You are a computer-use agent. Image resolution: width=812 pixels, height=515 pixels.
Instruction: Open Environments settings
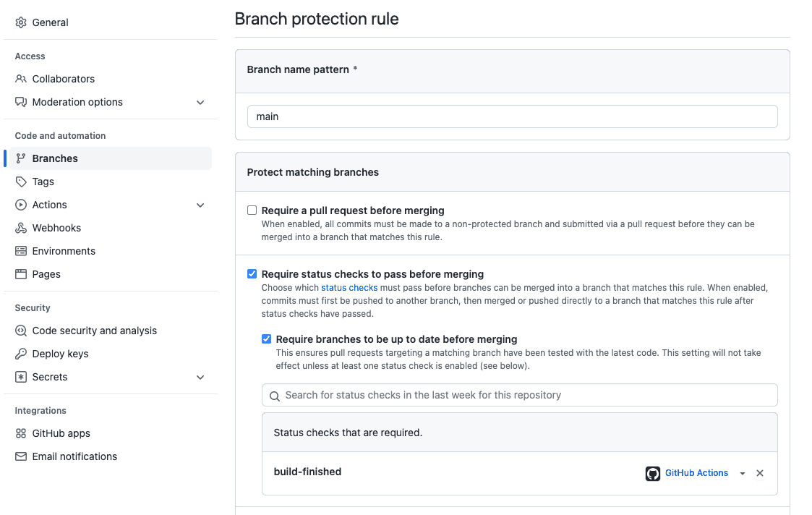tap(64, 251)
